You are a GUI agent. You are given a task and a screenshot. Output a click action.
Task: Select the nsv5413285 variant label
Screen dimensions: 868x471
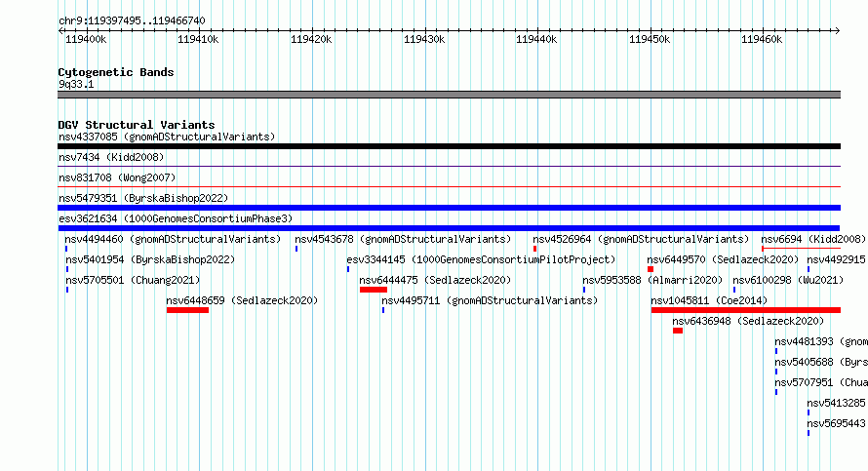pyautogui.click(x=836, y=403)
